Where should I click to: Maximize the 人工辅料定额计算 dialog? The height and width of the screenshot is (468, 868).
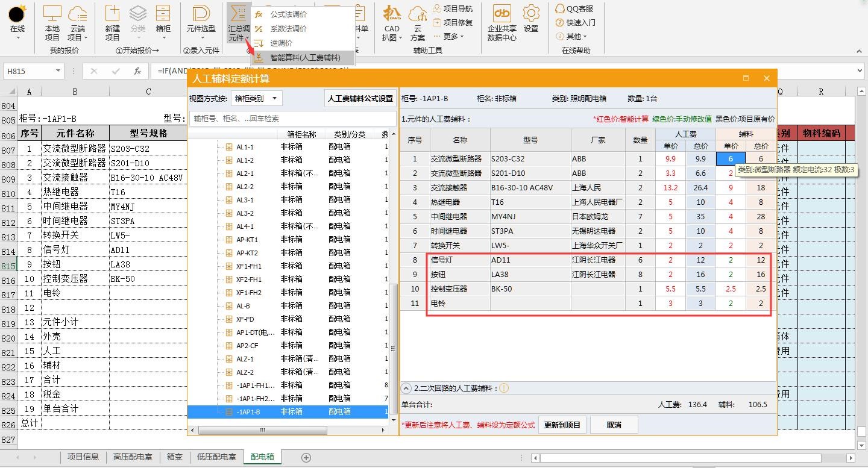coord(746,78)
